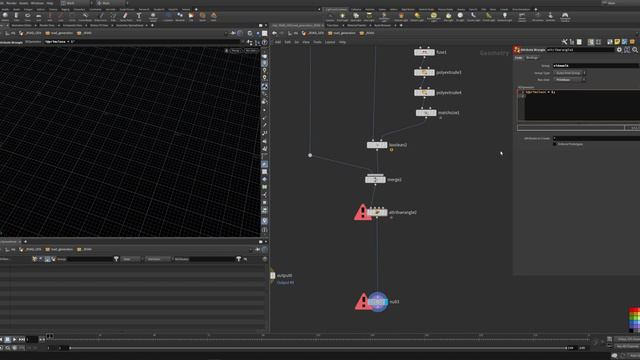Click the network editor wrench tool icon

[564, 42]
